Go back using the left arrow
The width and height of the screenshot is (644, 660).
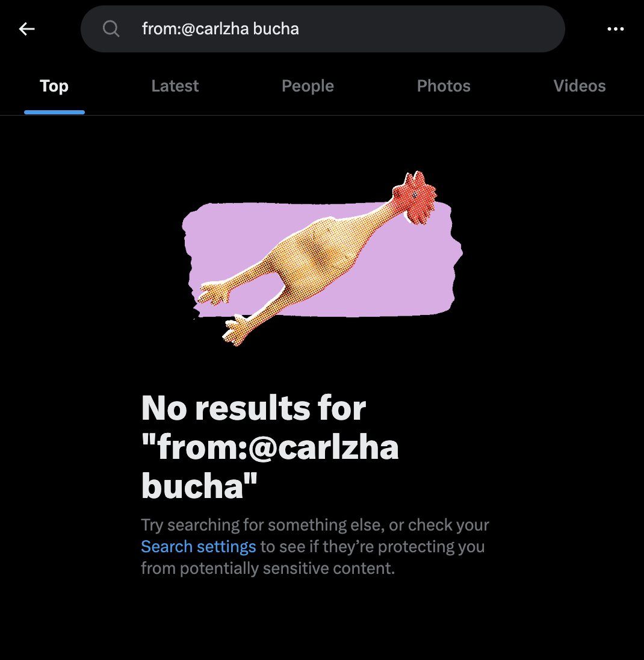(27, 29)
